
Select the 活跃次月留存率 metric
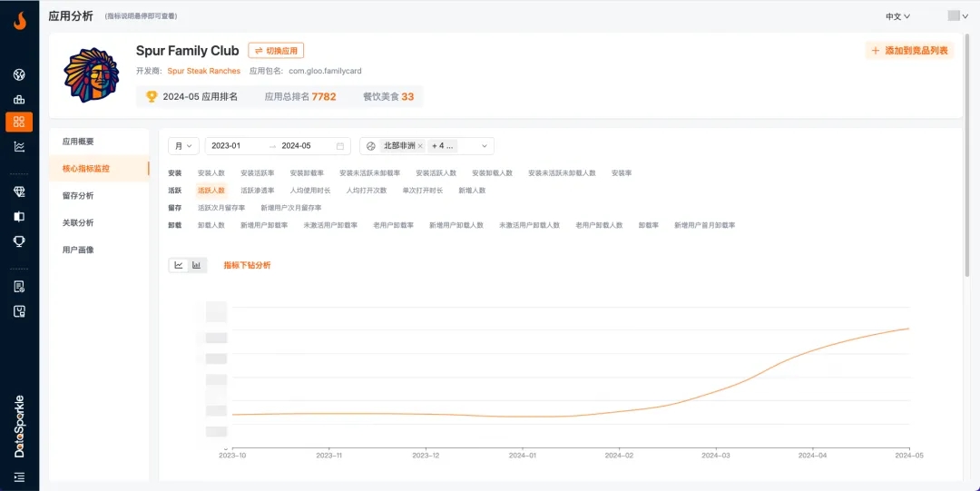click(221, 208)
